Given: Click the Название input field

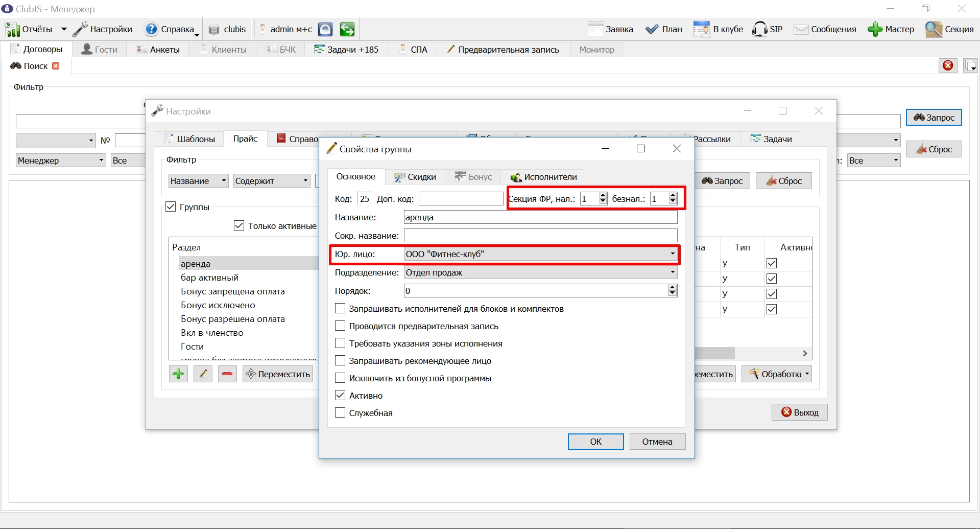Looking at the screenshot, I should [x=540, y=217].
